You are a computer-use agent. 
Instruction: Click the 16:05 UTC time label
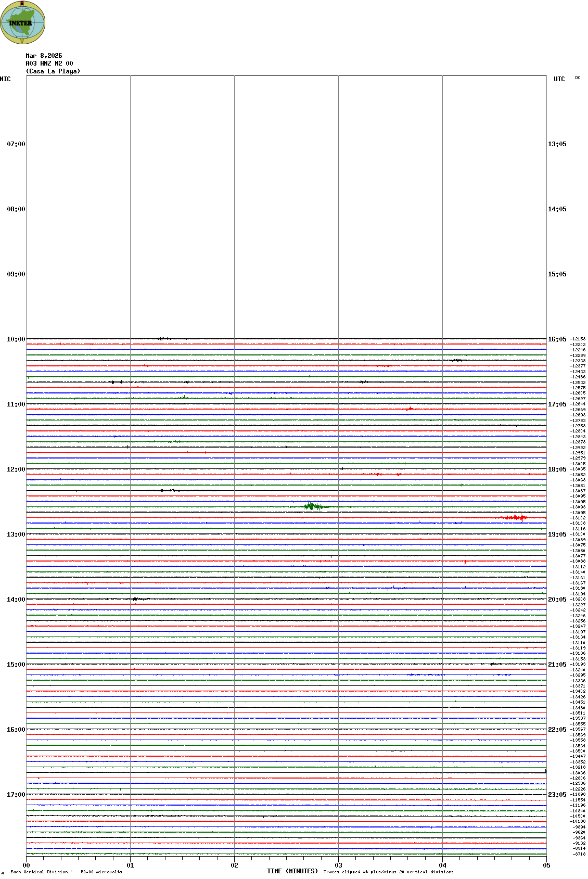(x=557, y=339)
